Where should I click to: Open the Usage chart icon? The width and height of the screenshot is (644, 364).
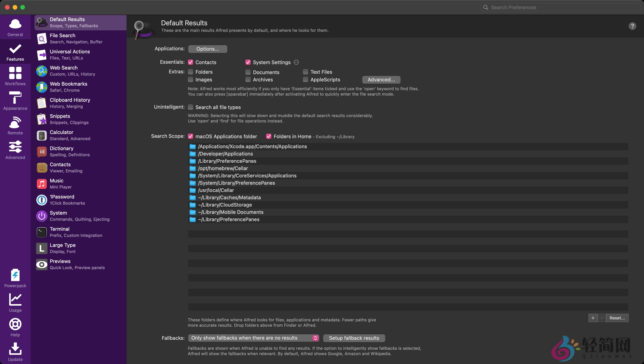(x=15, y=300)
